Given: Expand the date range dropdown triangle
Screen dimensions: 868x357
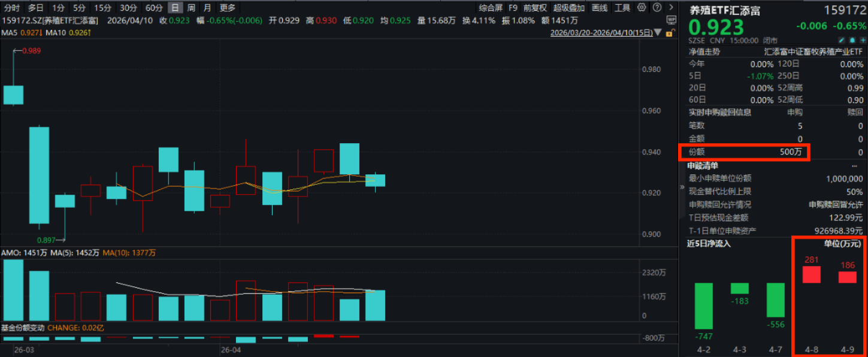Looking at the screenshot, I should point(659,32).
